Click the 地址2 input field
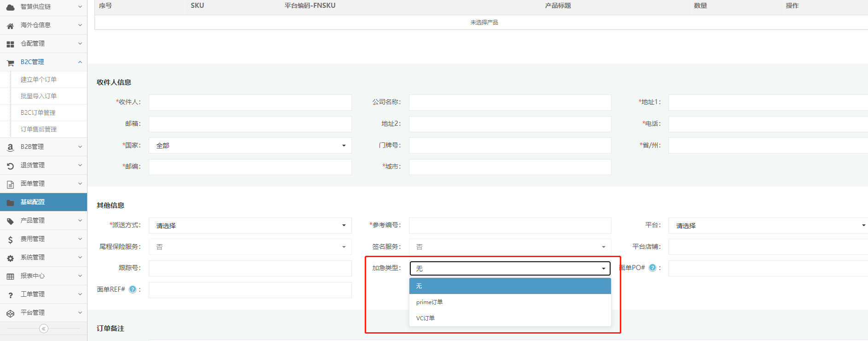This screenshot has width=868, height=341. coord(510,124)
